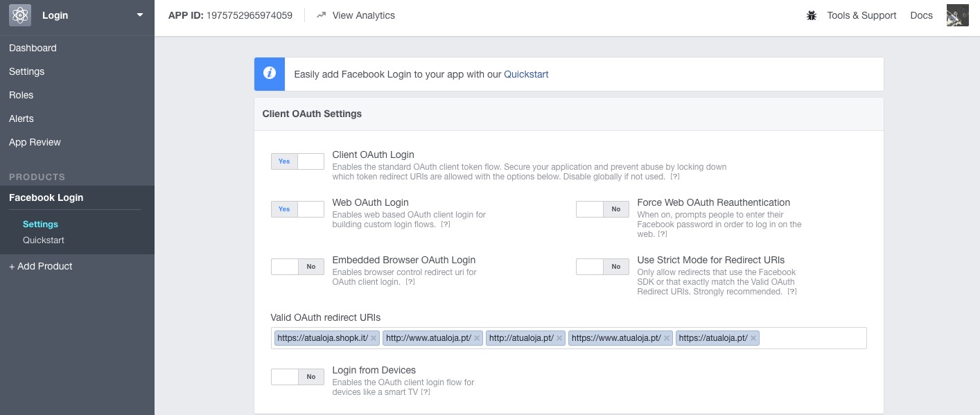Open the Docs menu item

[921, 15]
